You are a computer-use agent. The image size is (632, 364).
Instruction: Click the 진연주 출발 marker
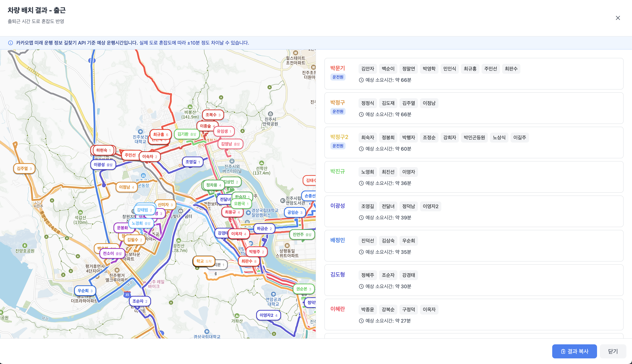click(x=302, y=234)
